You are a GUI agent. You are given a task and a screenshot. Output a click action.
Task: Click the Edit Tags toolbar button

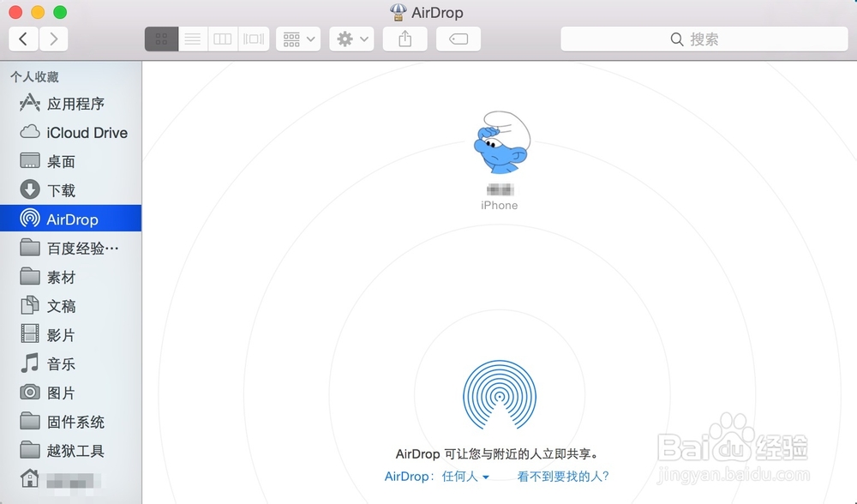458,39
